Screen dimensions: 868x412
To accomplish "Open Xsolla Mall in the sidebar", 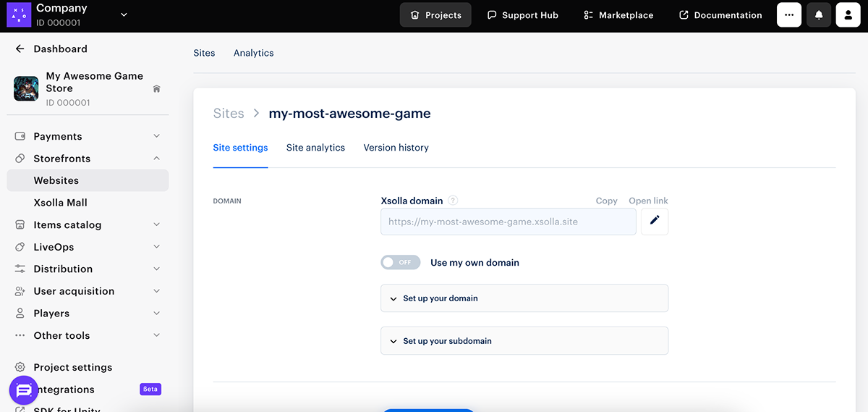I will tap(60, 203).
